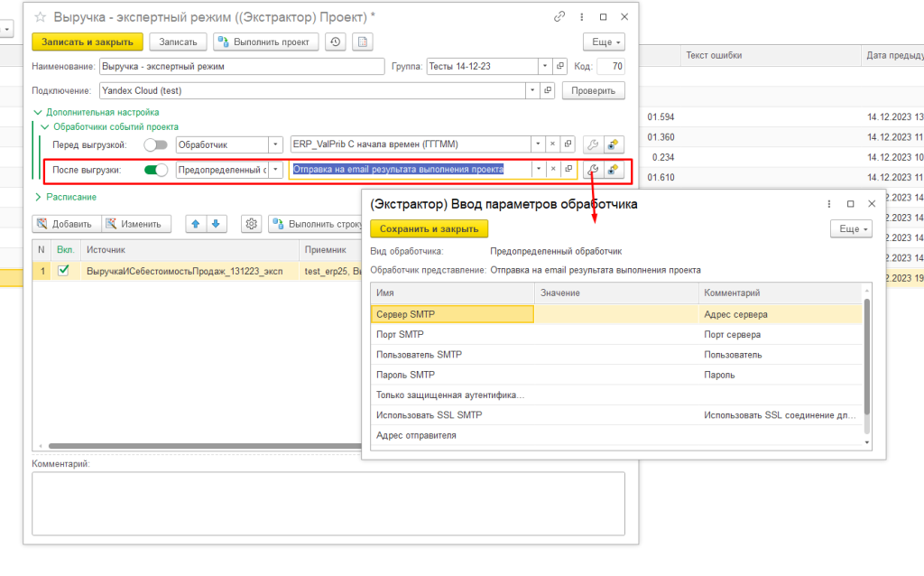Open the history clock icon in toolbar
Screen dimensions: 924x576
(336, 42)
